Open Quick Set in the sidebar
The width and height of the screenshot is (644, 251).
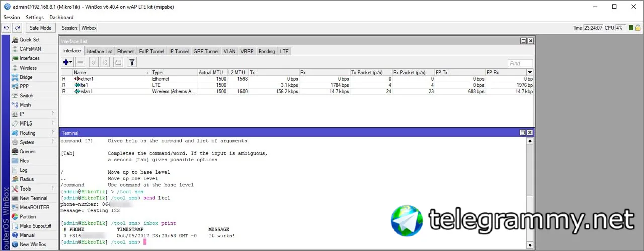coord(29,40)
